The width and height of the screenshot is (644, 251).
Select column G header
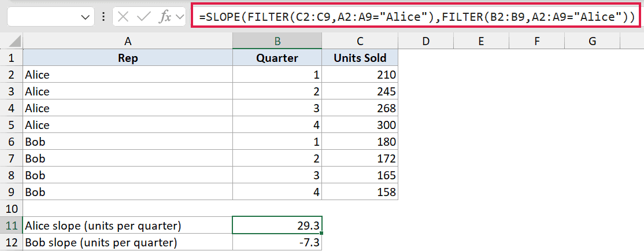[x=592, y=40]
